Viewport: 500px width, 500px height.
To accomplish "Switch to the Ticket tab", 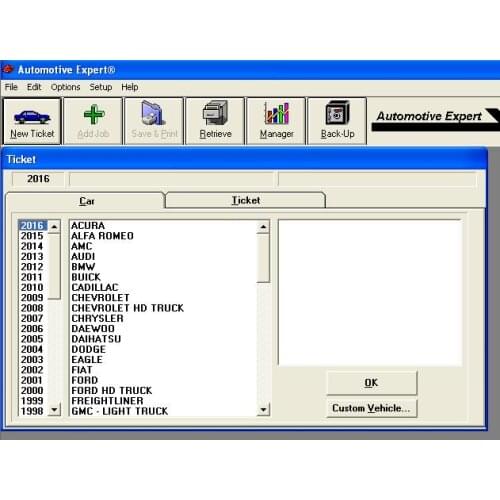I will tap(245, 200).
